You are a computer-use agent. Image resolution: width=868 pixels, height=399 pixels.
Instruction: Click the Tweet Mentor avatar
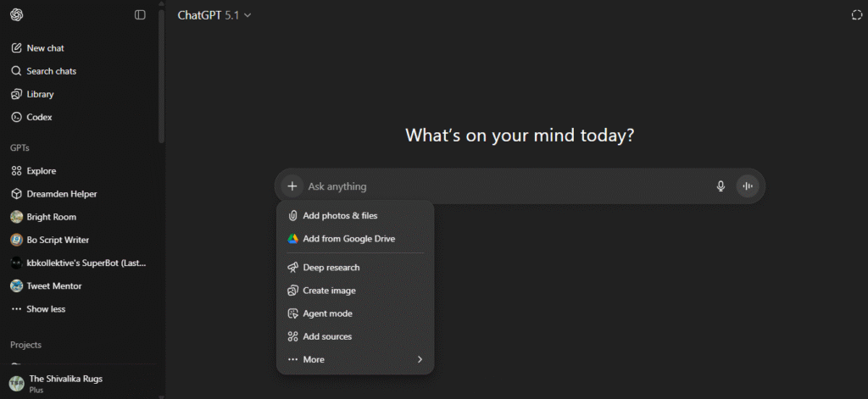17,286
